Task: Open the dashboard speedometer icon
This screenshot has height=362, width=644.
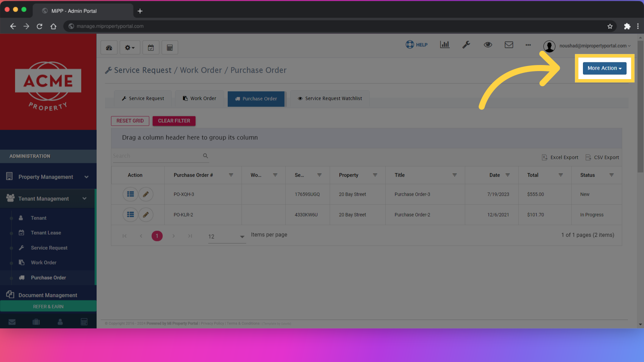Action: tap(109, 48)
